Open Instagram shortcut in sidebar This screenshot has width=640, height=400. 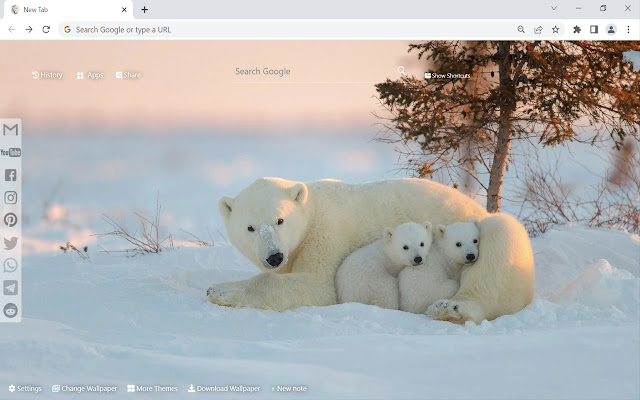(11, 198)
